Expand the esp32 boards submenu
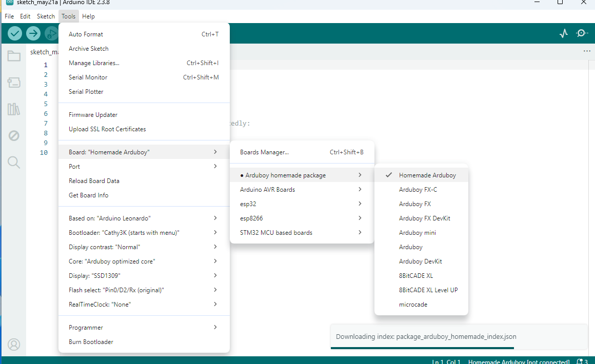Viewport: 595px width, 364px height. (302, 204)
